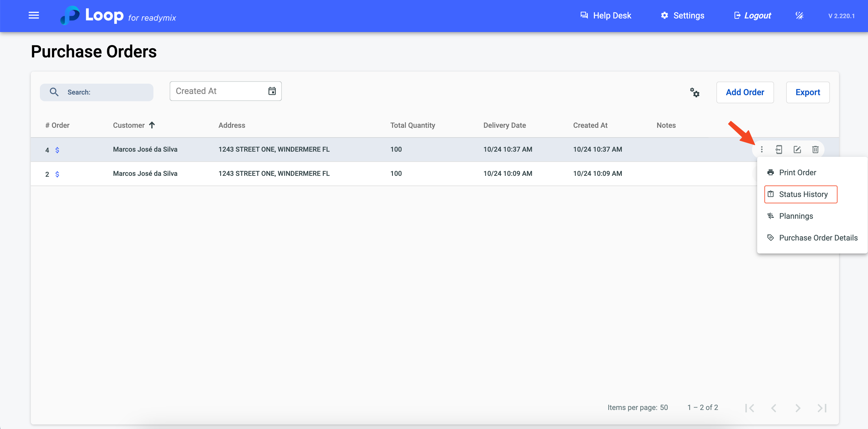Open the hamburger navigation menu
The width and height of the screenshot is (868, 429).
[34, 15]
